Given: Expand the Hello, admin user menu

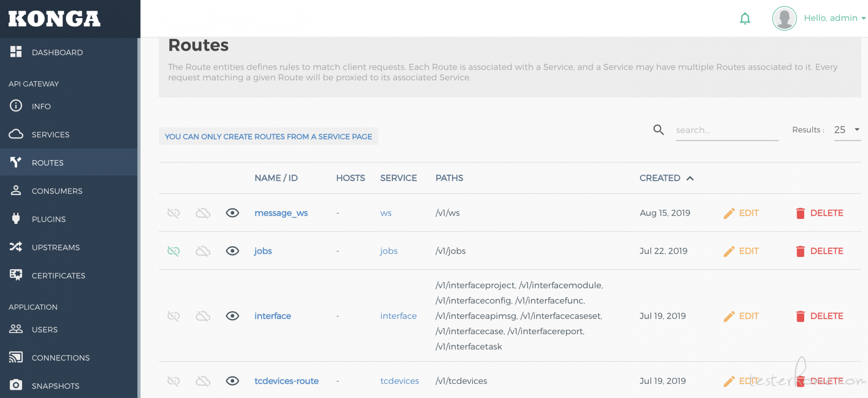Looking at the screenshot, I should pos(834,18).
